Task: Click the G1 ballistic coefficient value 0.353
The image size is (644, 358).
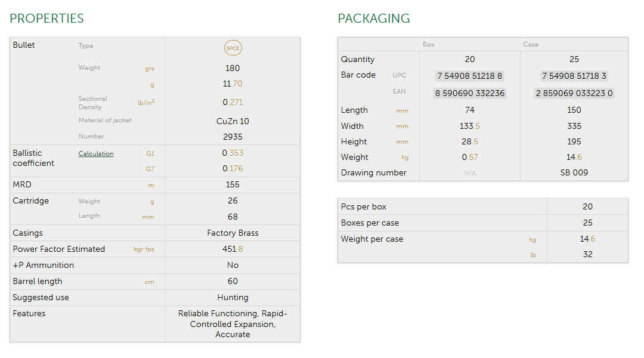Action: click(233, 153)
